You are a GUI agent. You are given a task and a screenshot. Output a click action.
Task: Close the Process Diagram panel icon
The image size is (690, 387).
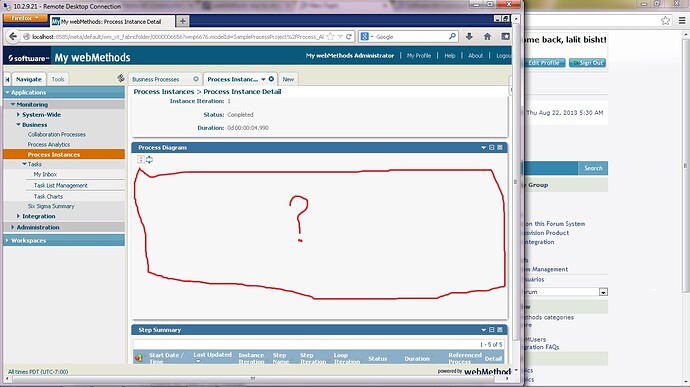coord(500,147)
